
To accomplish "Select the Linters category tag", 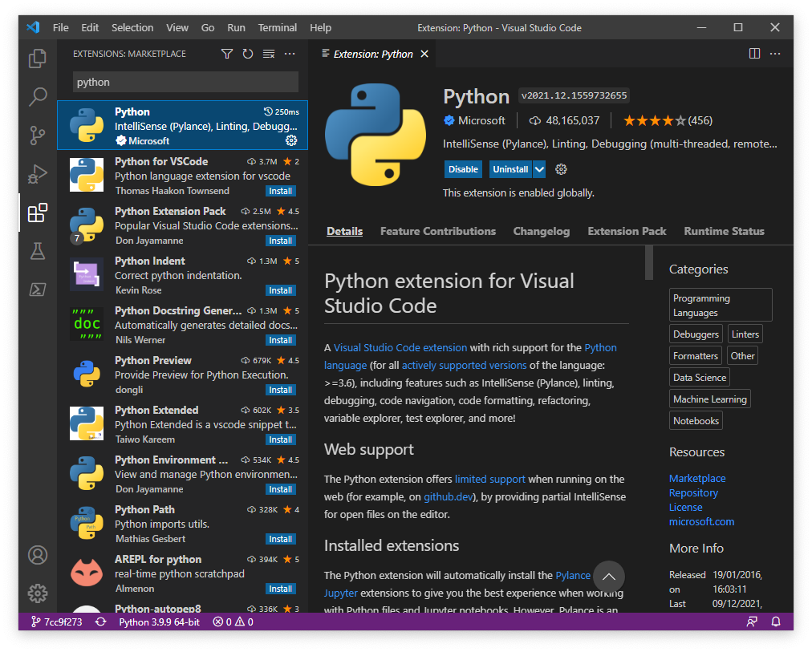I will pyautogui.click(x=745, y=334).
